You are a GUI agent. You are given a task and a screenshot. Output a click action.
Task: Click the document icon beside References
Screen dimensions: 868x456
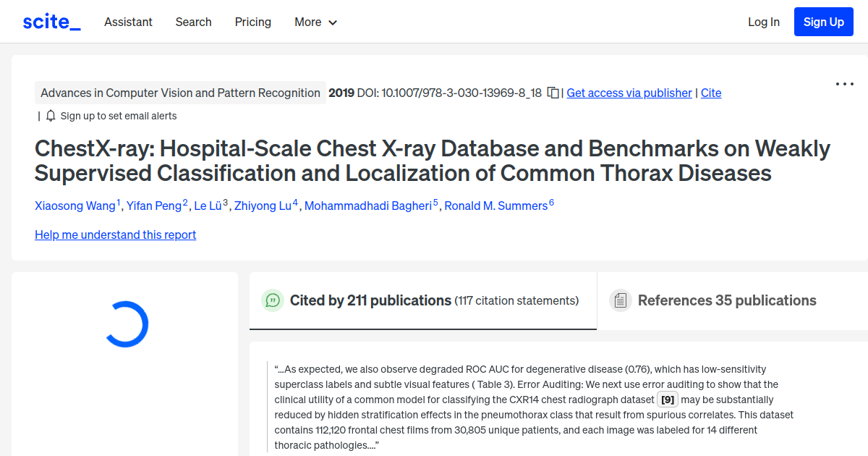[621, 300]
